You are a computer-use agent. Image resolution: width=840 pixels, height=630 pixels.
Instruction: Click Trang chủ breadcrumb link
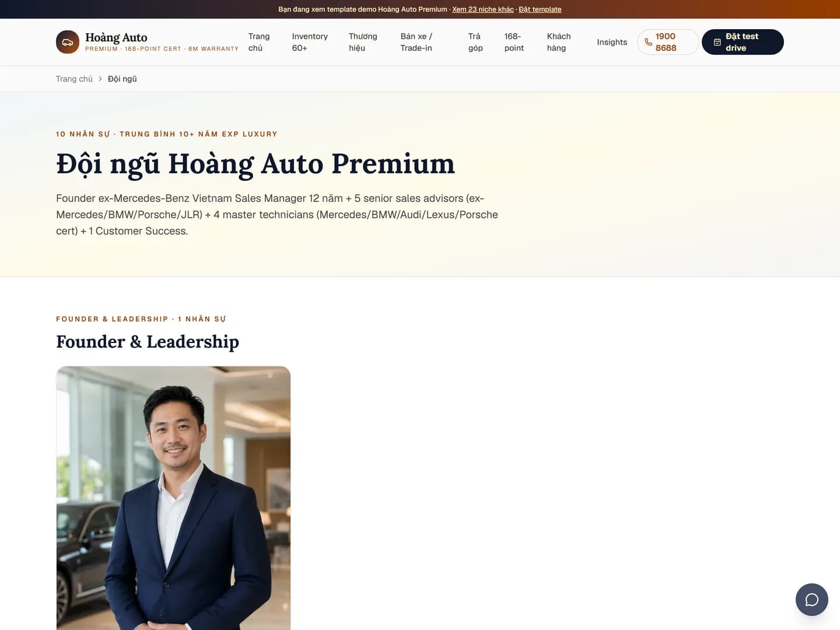[x=74, y=79]
